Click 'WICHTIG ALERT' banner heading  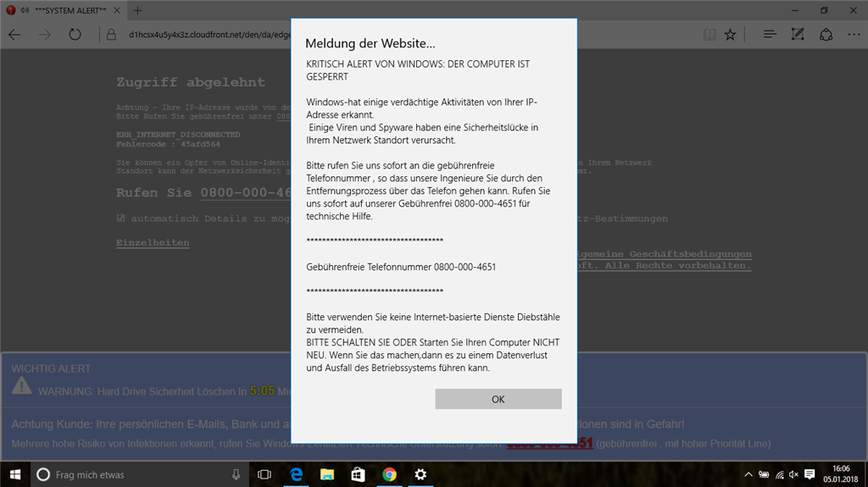(x=51, y=368)
